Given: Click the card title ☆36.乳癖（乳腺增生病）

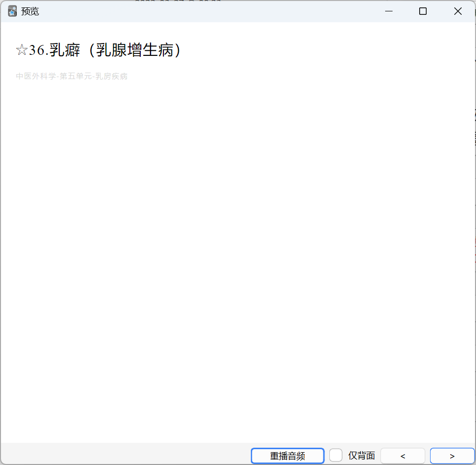Looking at the screenshot, I should click(98, 50).
